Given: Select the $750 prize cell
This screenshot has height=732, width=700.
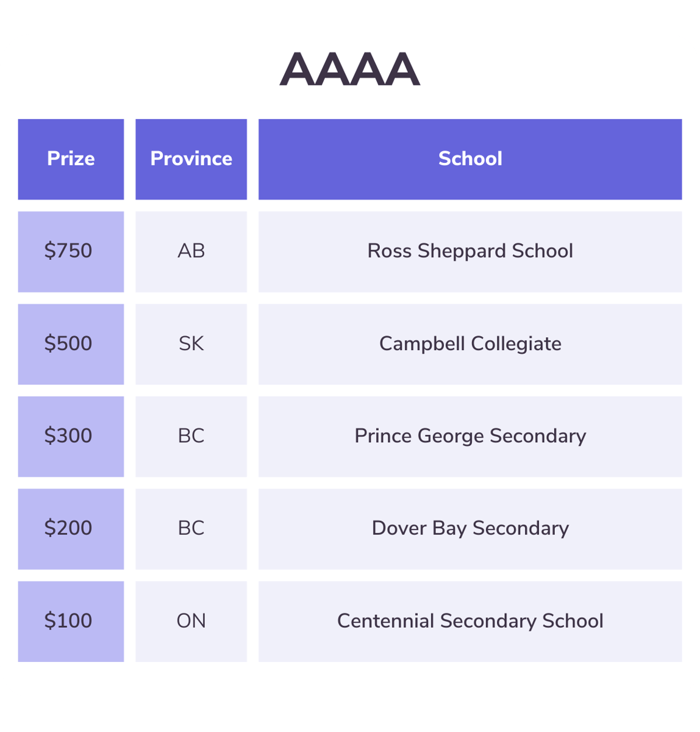Looking at the screenshot, I should [x=71, y=251].
